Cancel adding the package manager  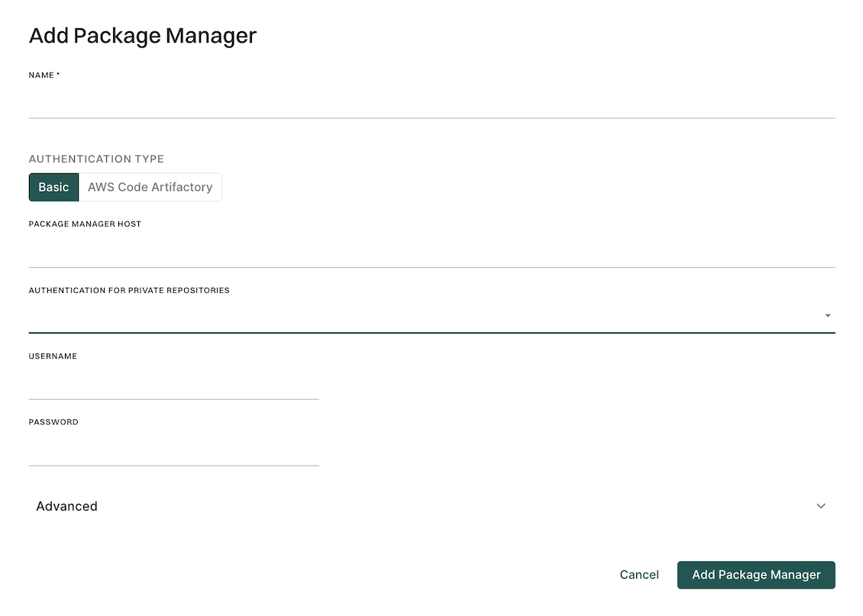coord(638,574)
